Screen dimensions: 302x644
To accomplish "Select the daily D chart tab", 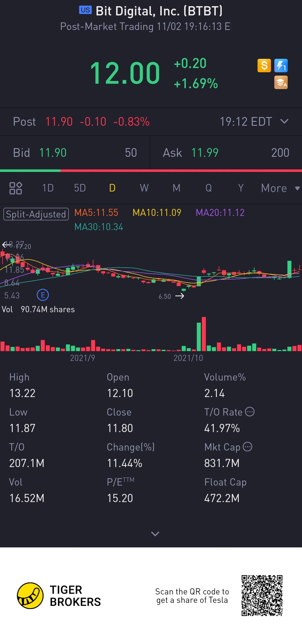I will coord(112,188).
